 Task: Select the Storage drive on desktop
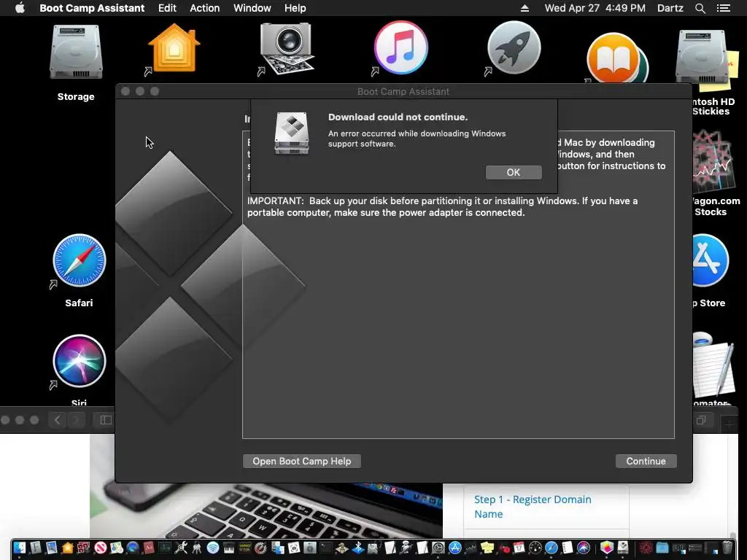click(x=76, y=52)
